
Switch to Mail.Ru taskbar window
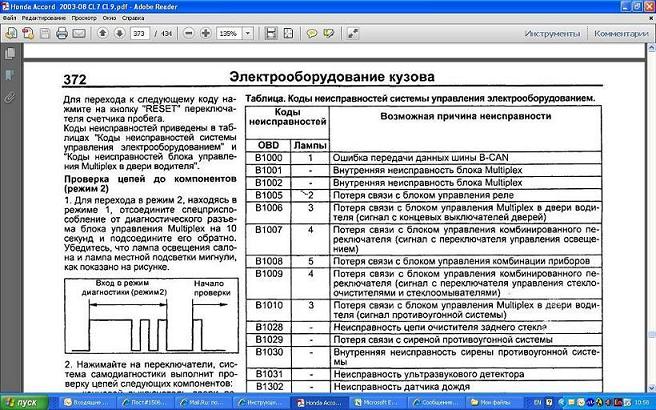pos(200,402)
